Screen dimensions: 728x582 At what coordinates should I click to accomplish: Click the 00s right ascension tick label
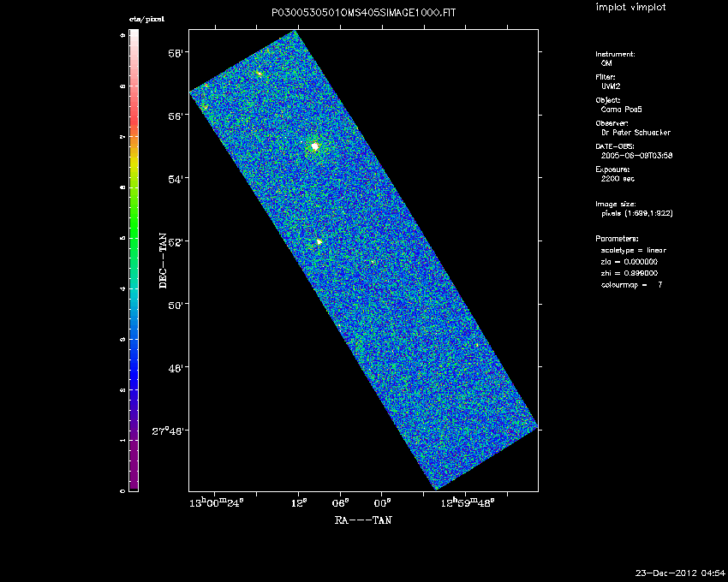pyautogui.click(x=382, y=503)
